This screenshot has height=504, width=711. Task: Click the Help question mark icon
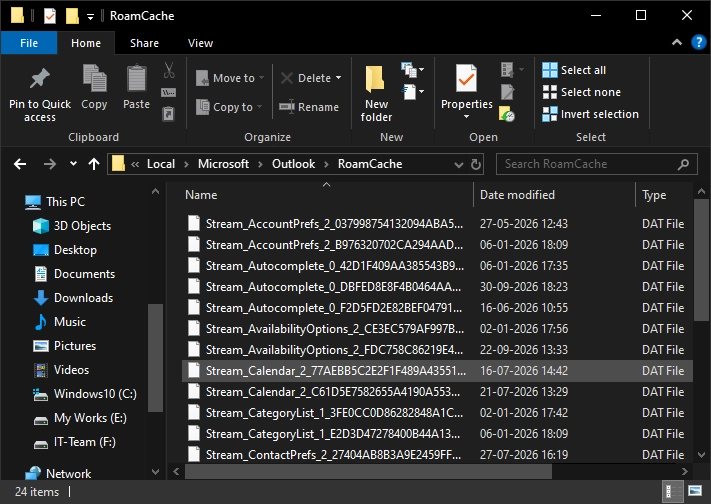698,43
